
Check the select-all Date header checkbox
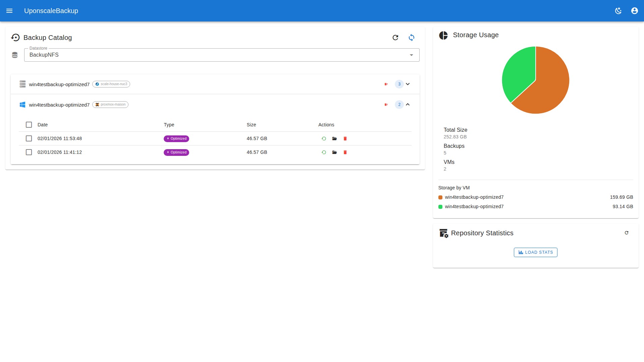[29, 125]
